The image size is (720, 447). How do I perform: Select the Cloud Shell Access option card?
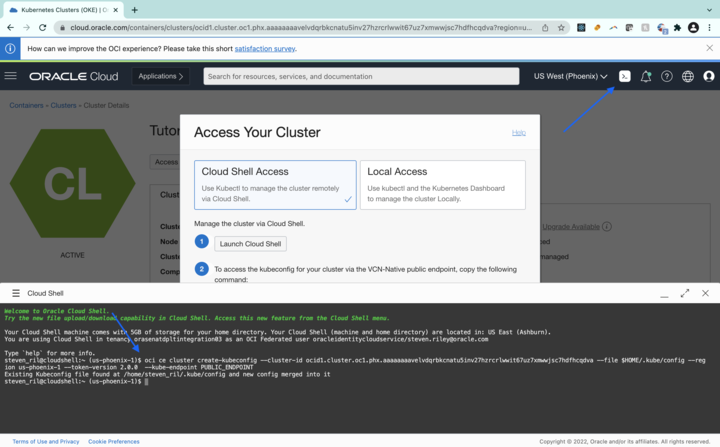[275, 185]
